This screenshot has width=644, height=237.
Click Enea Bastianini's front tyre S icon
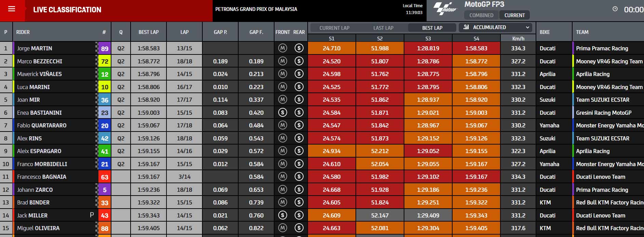pyautogui.click(x=282, y=112)
